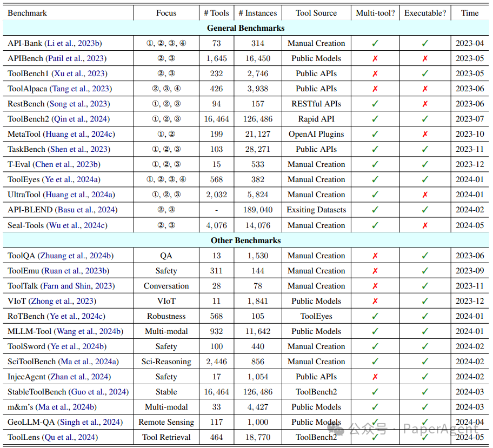Select the 2023-10 time cell

click(470, 134)
